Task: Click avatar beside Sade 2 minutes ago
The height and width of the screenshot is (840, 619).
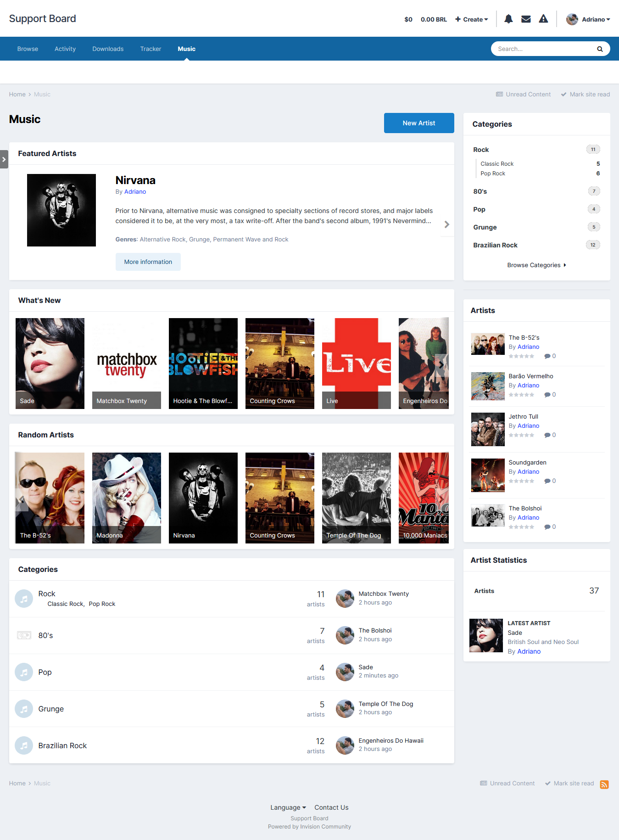Action: tap(345, 672)
